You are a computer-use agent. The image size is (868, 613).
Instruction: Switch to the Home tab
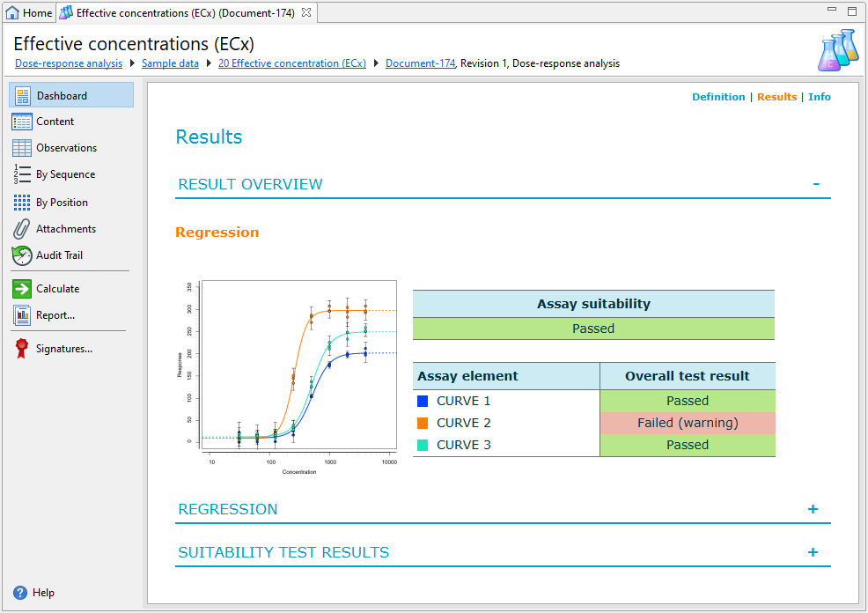click(29, 13)
